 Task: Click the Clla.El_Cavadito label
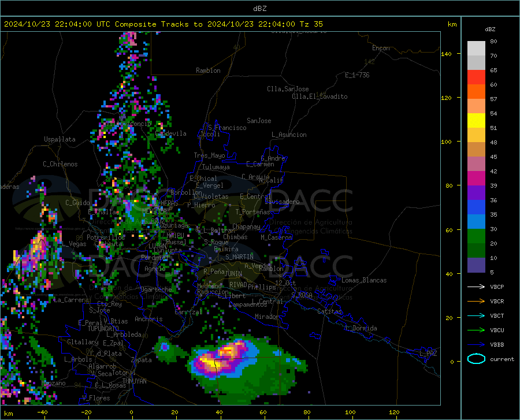click(320, 96)
